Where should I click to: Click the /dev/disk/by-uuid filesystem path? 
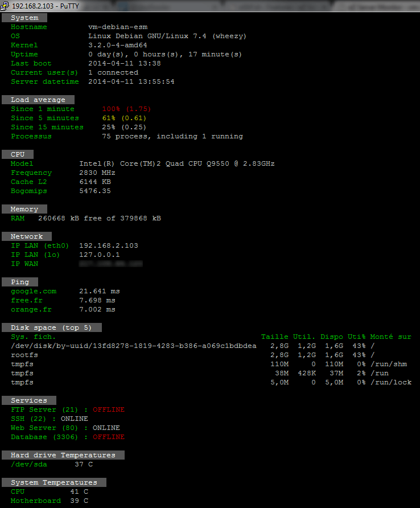(x=134, y=346)
